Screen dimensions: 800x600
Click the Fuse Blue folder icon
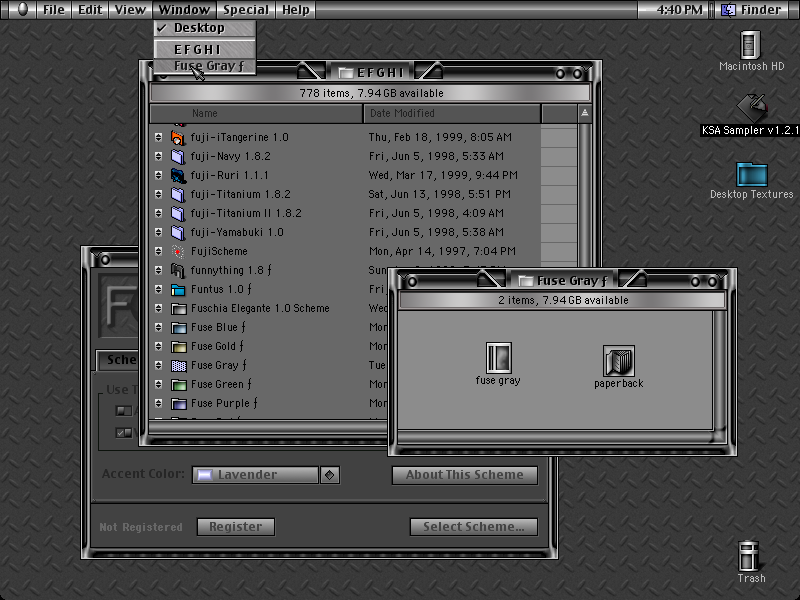click(x=179, y=327)
